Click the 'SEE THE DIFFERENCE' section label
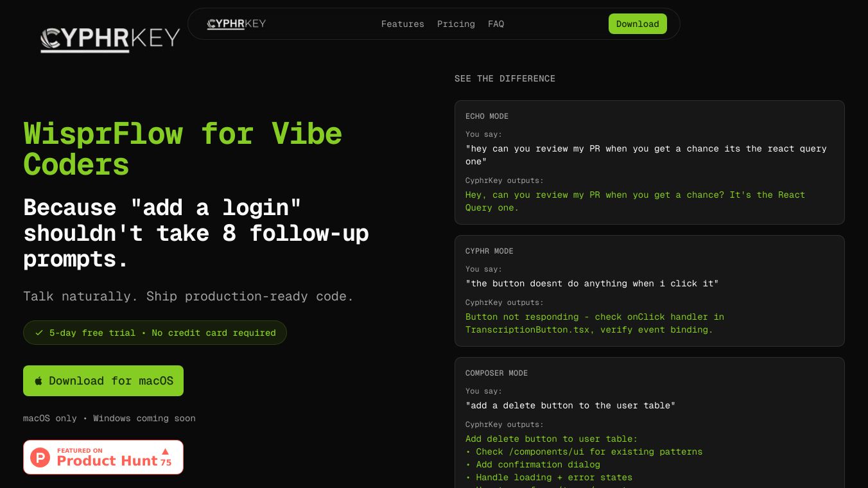This screenshot has width=868, height=488. tap(505, 78)
